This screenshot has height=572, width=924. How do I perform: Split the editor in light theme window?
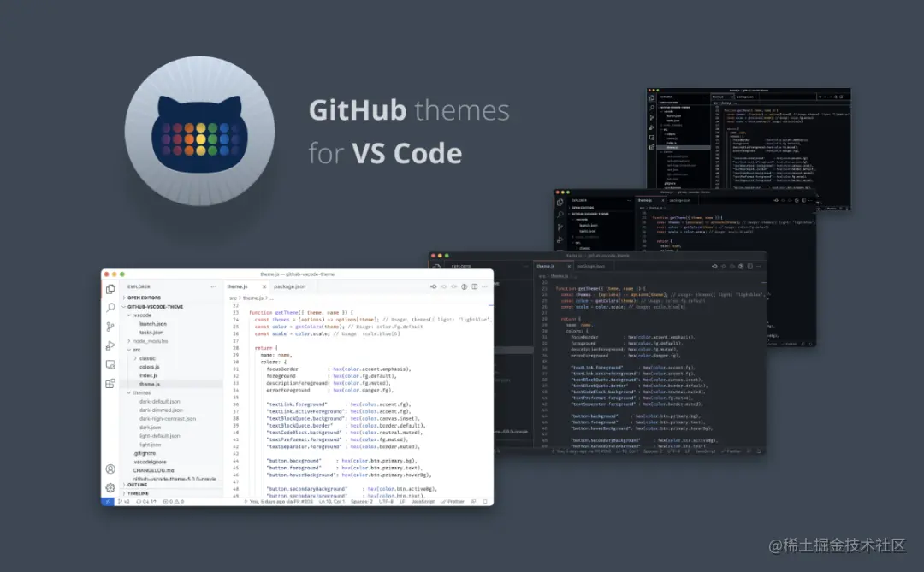(x=474, y=287)
